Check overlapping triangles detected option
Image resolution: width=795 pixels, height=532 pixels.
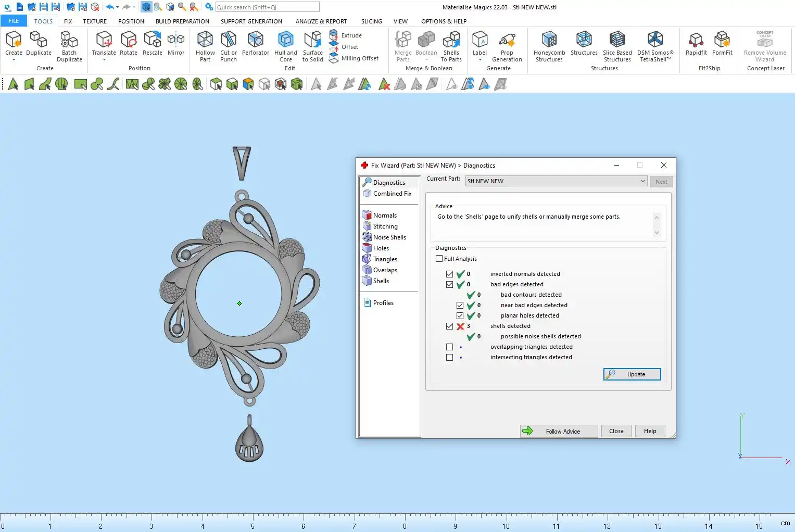point(450,347)
